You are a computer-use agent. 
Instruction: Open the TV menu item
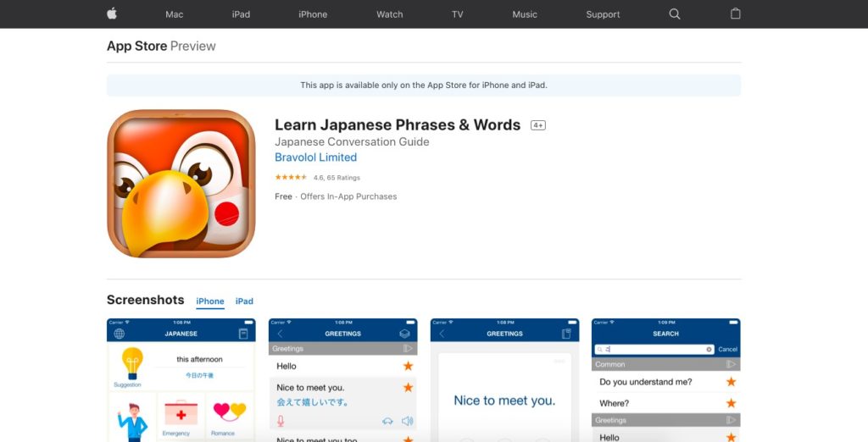click(457, 14)
